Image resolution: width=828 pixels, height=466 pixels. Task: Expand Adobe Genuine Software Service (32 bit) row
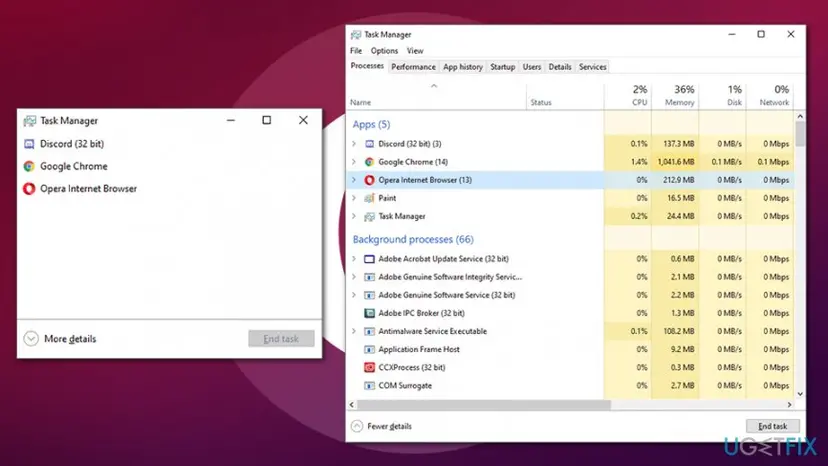(354, 295)
